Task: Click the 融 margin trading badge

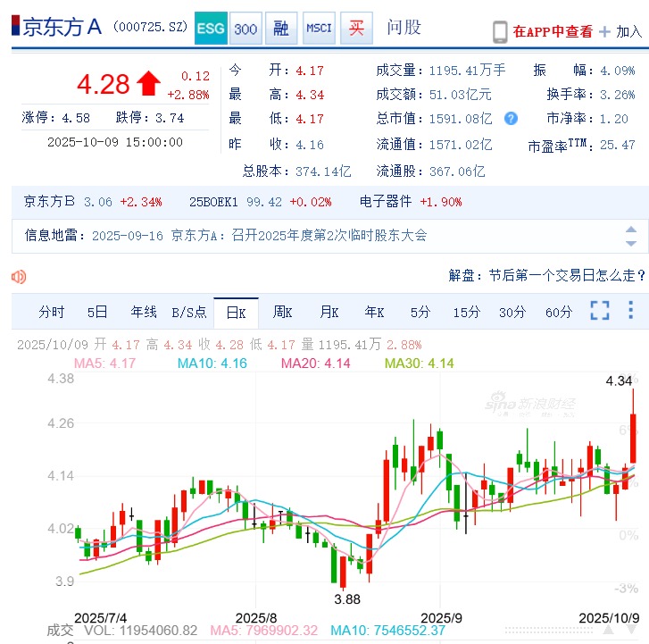Action: click(x=281, y=29)
